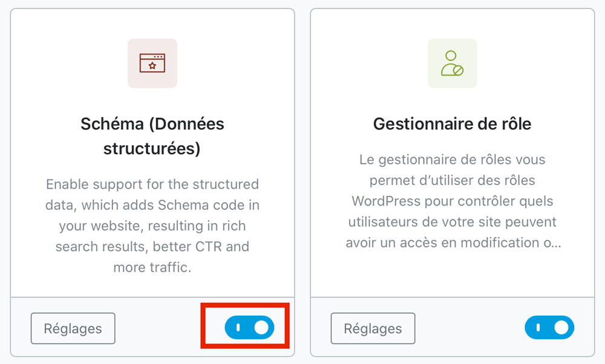605x364 pixels.
Task: Click the on-indicator bar in the Schéma toggle
Action: (238, 327)
